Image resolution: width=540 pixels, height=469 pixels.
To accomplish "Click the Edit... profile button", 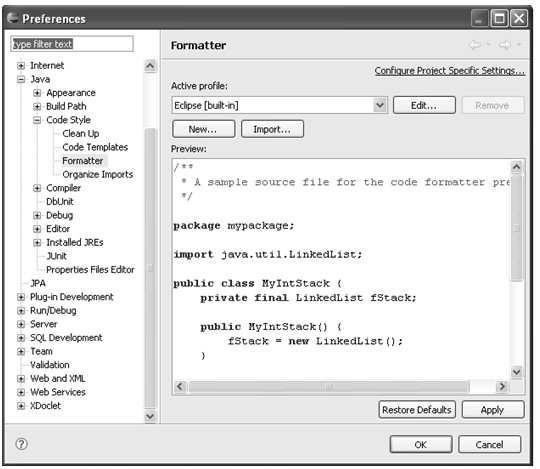I will click(424, 105).
